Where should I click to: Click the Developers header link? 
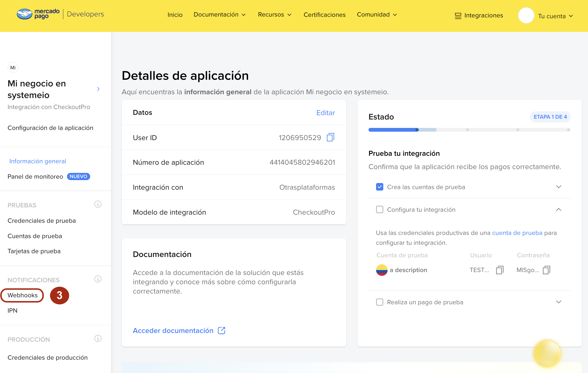pyautogui.click(x=85, y=14)
